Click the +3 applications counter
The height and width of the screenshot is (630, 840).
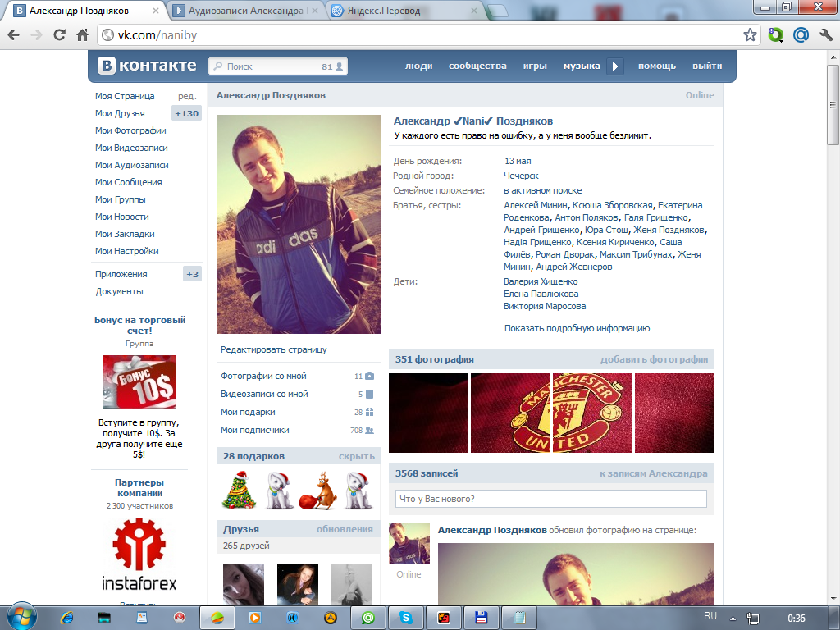192,274
